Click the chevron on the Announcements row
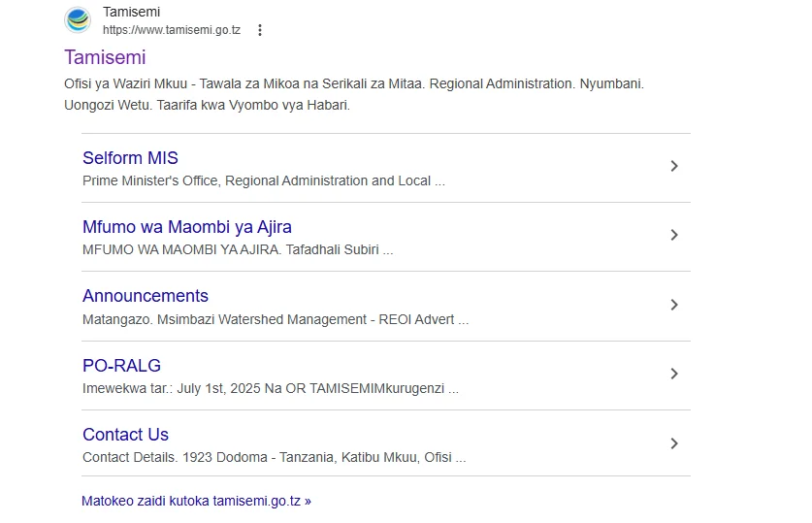This screenshot has height=523, width=812. tap(674, 305)
